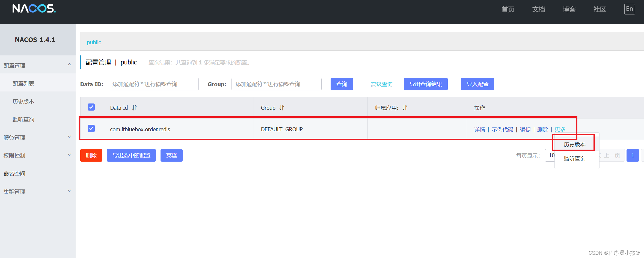644x258 pixels.
Task: Open 配置列表 in the sidebar
Action: [x=23, y=84]
